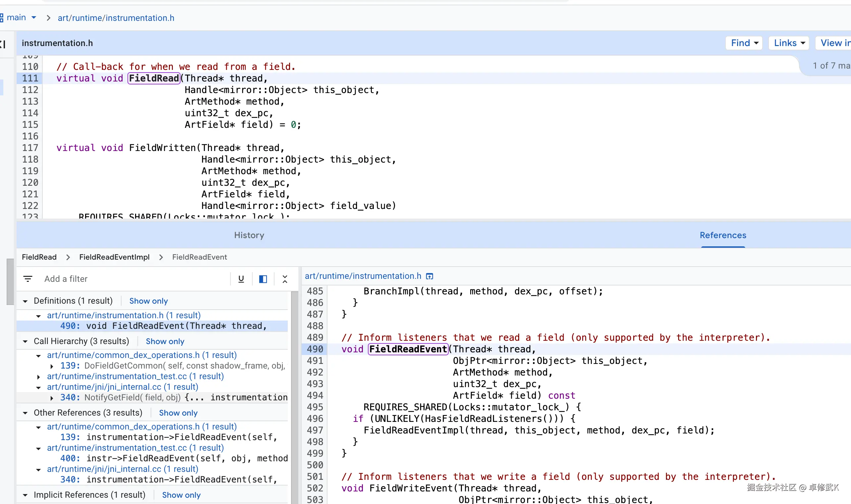
Task: Click chevron between FieldRead and FieldReadEventImpl
Action: coord(68,257)
